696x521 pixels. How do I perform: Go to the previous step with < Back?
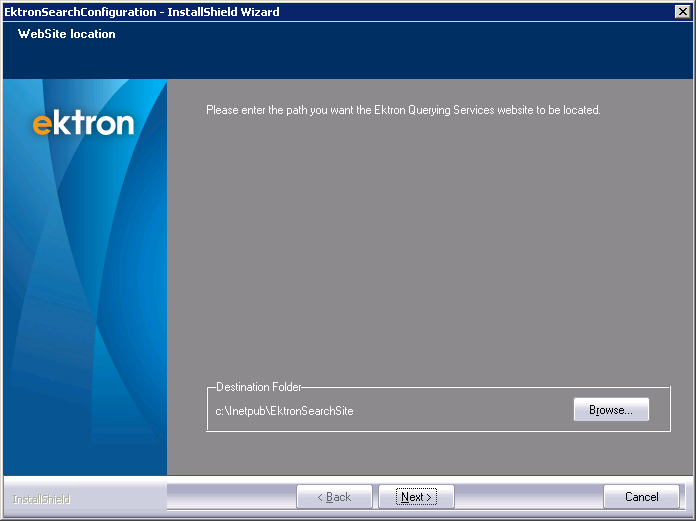pyautogui.click(x=334, y=497)
